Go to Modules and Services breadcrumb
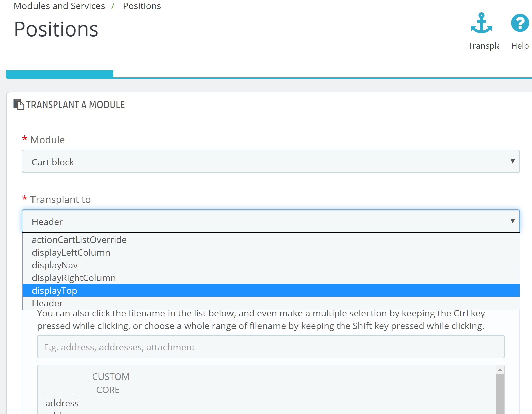This screenshot has height=414, width=532. (x=59, y=6)
